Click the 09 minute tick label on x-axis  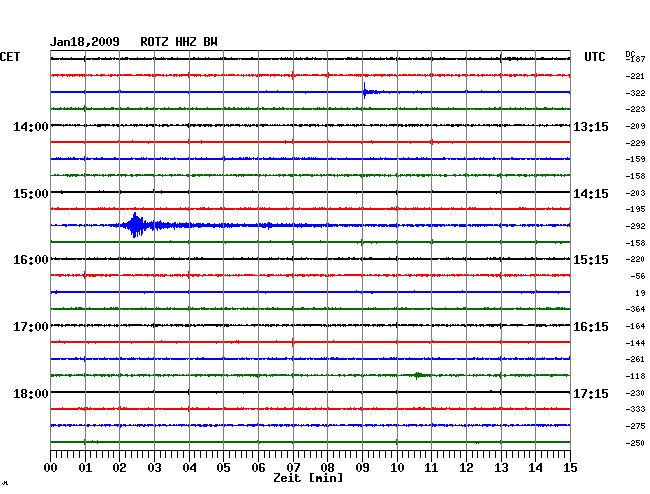pyautogui.click(x=362, y=468)
